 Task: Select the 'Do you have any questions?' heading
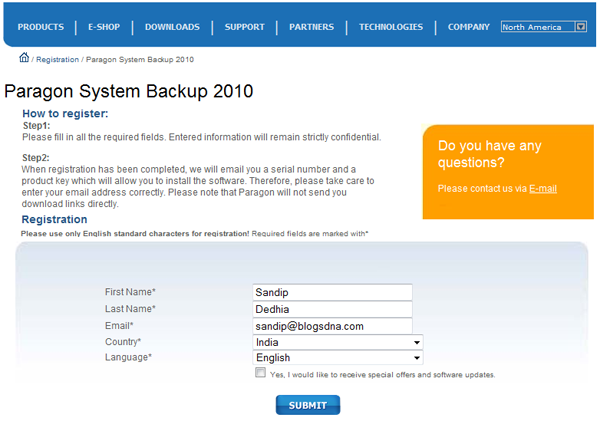[x=489, y=154]
